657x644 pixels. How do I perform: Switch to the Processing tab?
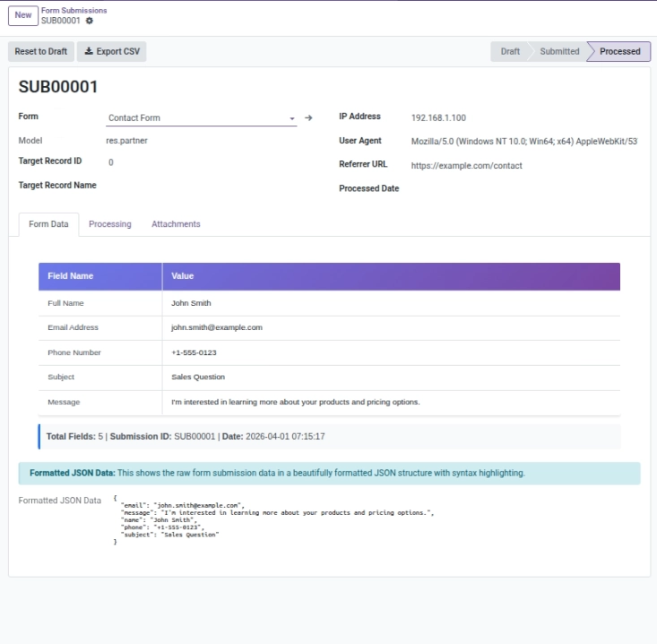pos(109,224)
